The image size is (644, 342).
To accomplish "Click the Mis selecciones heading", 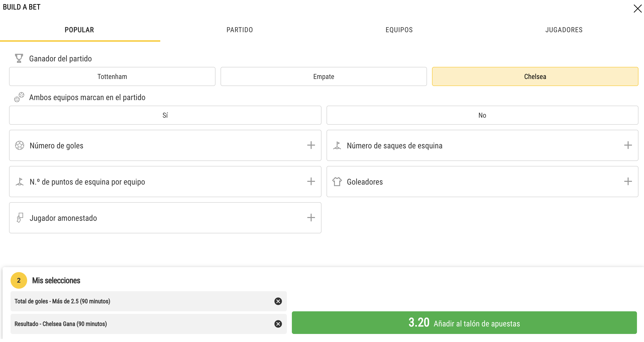I will 56,280.
